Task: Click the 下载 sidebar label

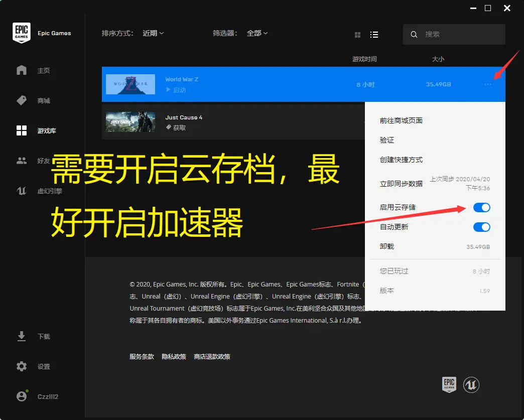Action: click(44, 337)
